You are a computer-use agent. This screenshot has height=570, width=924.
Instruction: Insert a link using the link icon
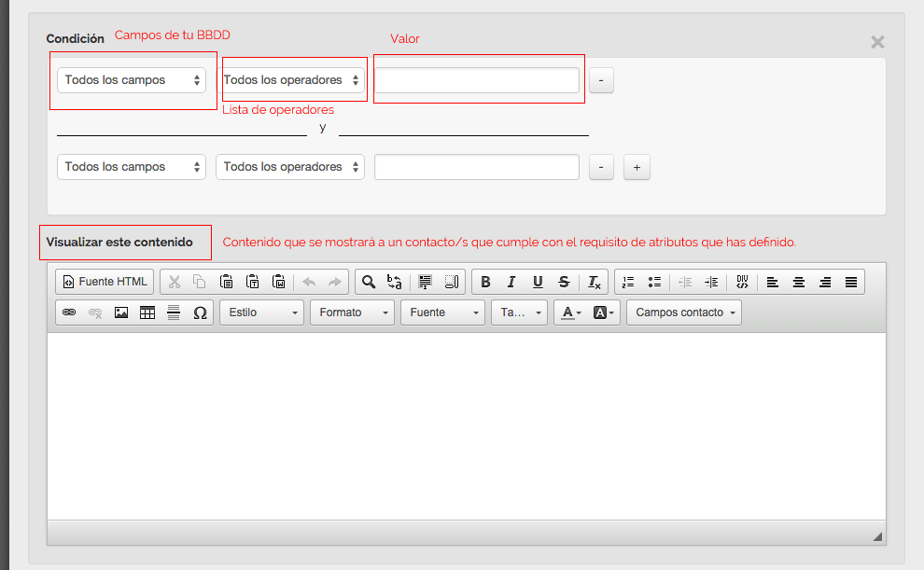pyautogui.click(x=68, y=313)
